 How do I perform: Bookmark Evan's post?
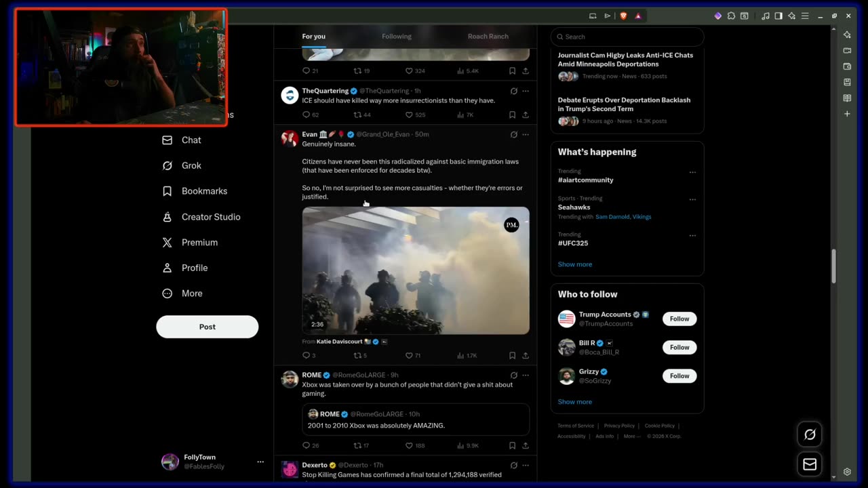click(512, 355)
